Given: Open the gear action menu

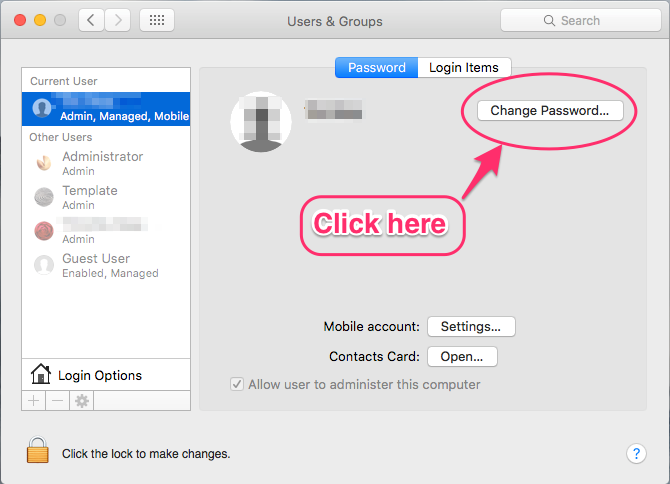Looking at the screenshot, I should [82, 401].
